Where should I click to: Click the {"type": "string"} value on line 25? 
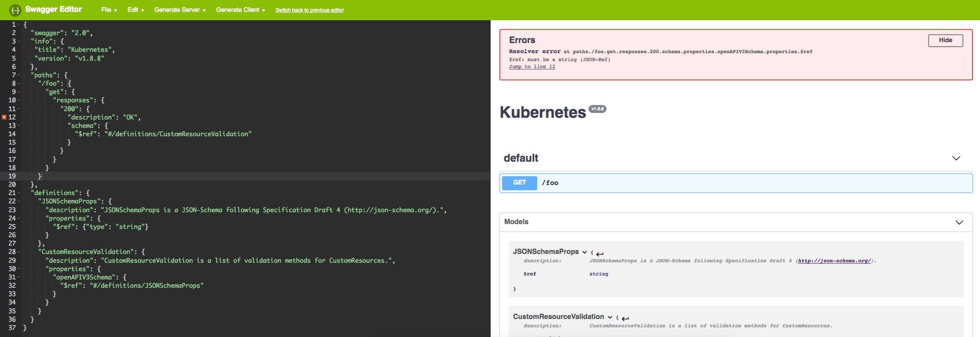(x=115, y=227)
